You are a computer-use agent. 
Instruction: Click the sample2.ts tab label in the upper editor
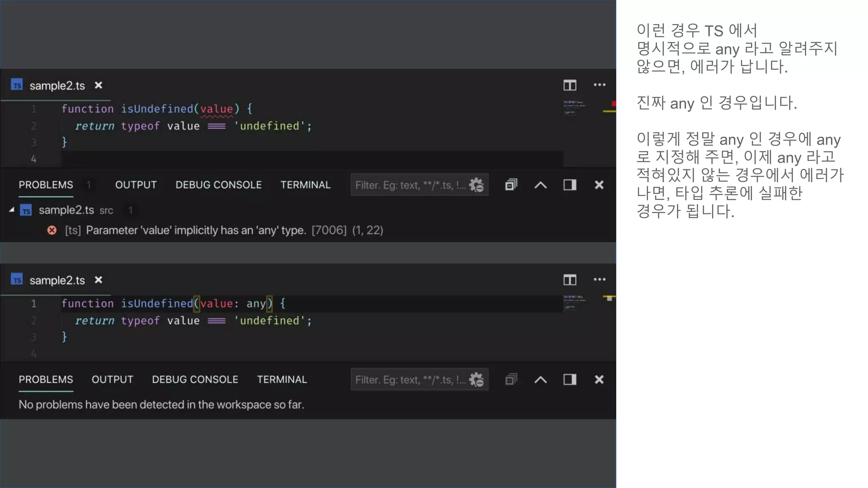click(x=57, y=86)
